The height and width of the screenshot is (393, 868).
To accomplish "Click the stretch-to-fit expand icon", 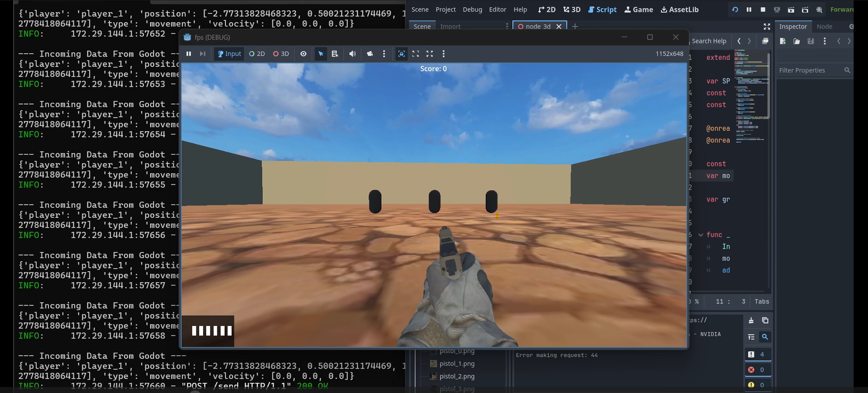I will click(430, 54).
